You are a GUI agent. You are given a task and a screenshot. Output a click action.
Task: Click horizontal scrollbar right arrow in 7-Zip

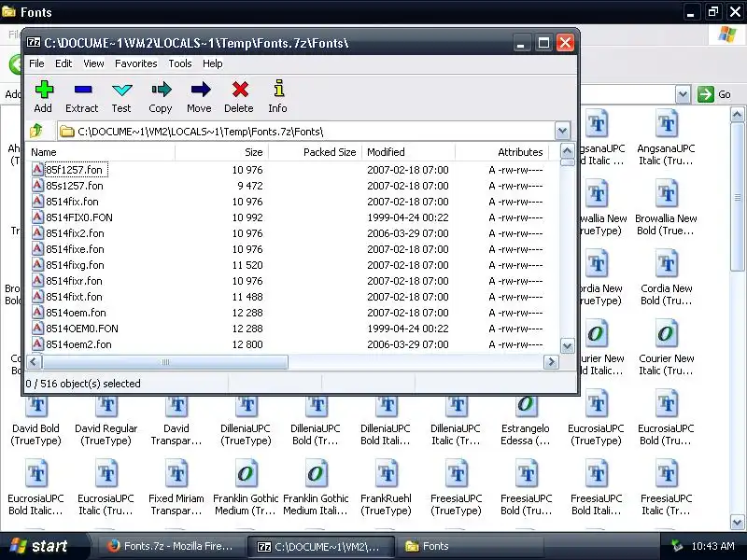(551, 362)
